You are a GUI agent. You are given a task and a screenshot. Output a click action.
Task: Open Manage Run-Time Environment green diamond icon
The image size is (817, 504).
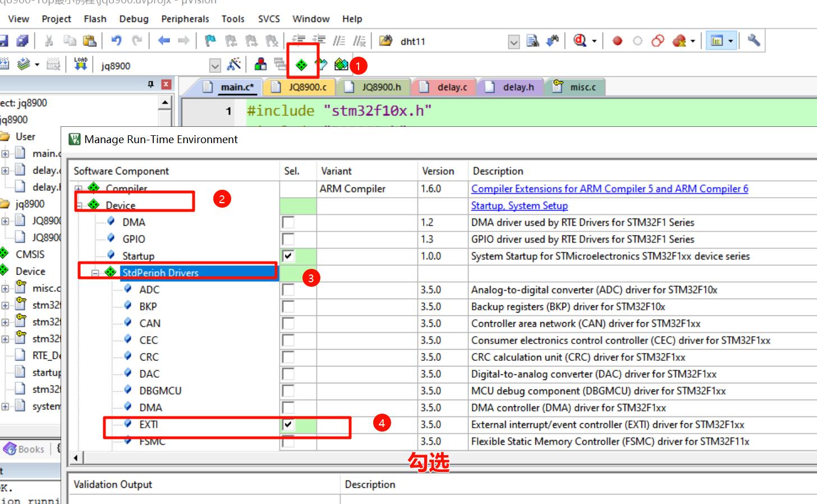(301, 65)
